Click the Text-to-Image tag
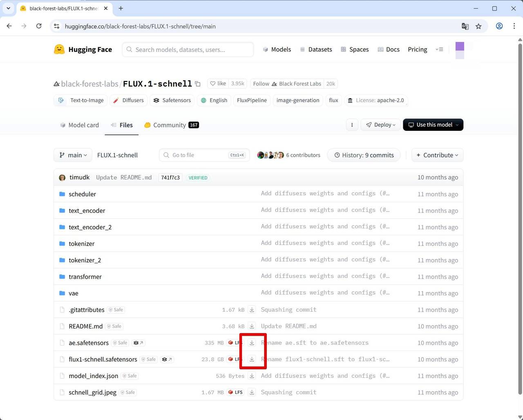Viewport: 523px width, 420px height. (x=80, y=100)
